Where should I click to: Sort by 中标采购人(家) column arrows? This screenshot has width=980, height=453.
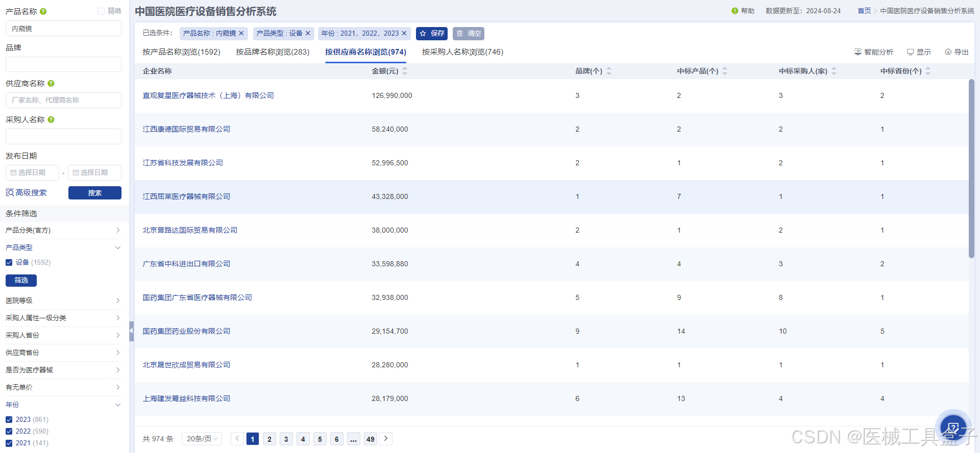[x=834, y=71]
